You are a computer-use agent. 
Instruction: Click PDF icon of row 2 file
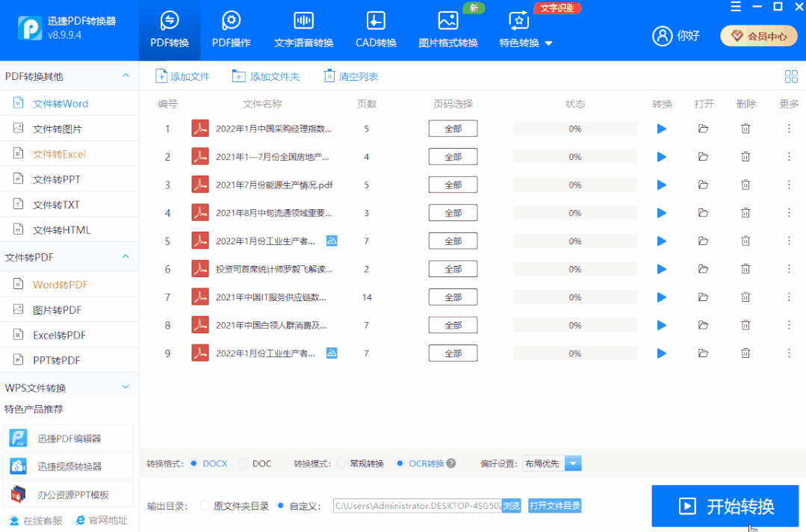click(200, 157)
